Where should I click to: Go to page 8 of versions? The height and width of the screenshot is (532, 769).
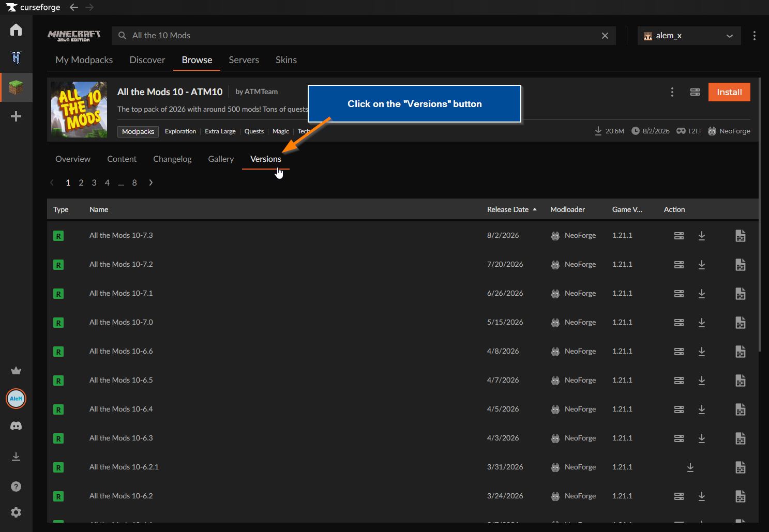[x=134, y=183]
